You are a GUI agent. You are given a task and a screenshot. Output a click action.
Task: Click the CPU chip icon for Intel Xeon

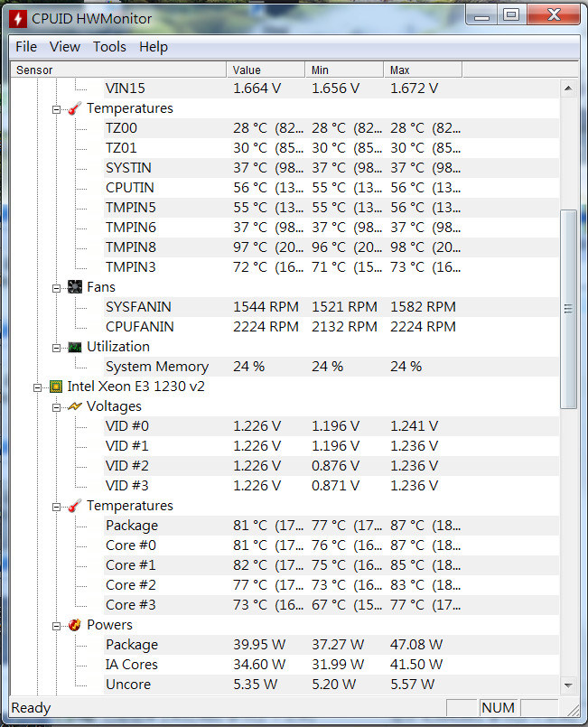[56, 387]
